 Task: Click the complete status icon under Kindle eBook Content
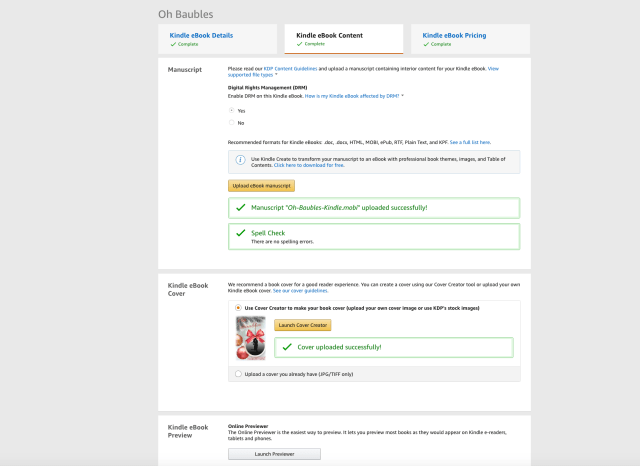(x=299, y=44)
